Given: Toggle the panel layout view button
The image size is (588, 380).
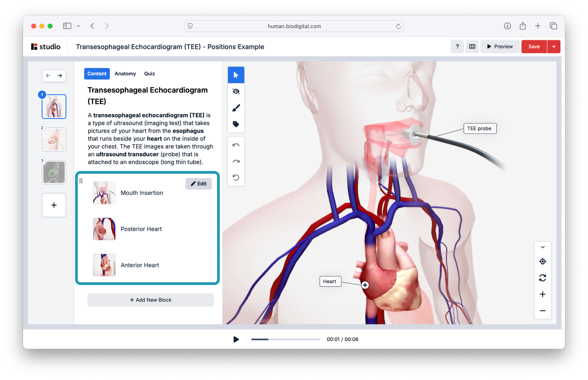Looking at the screenshot, I should click(472, 47).
